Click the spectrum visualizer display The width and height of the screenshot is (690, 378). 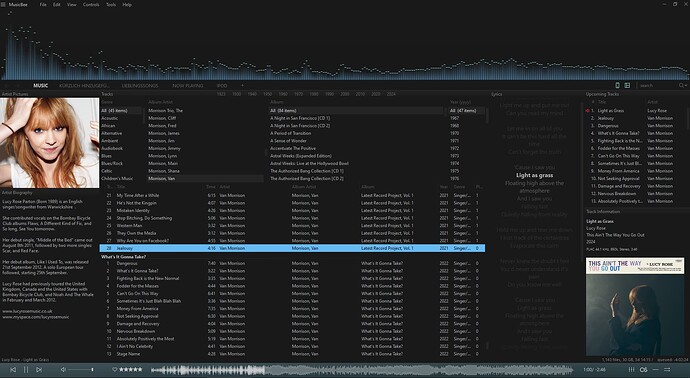coord(345,45)
